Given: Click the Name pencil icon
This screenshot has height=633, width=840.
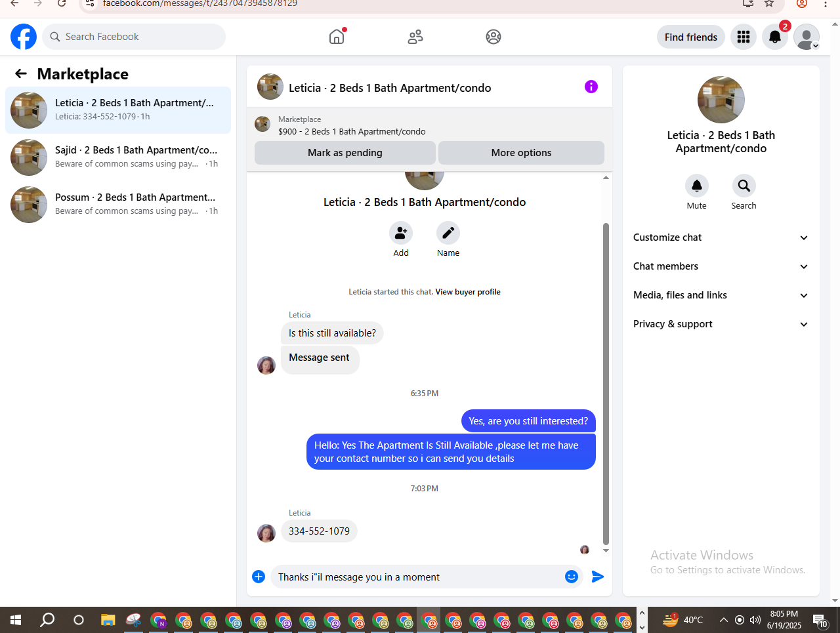Looking at the screenshot, I should (448, 233).
